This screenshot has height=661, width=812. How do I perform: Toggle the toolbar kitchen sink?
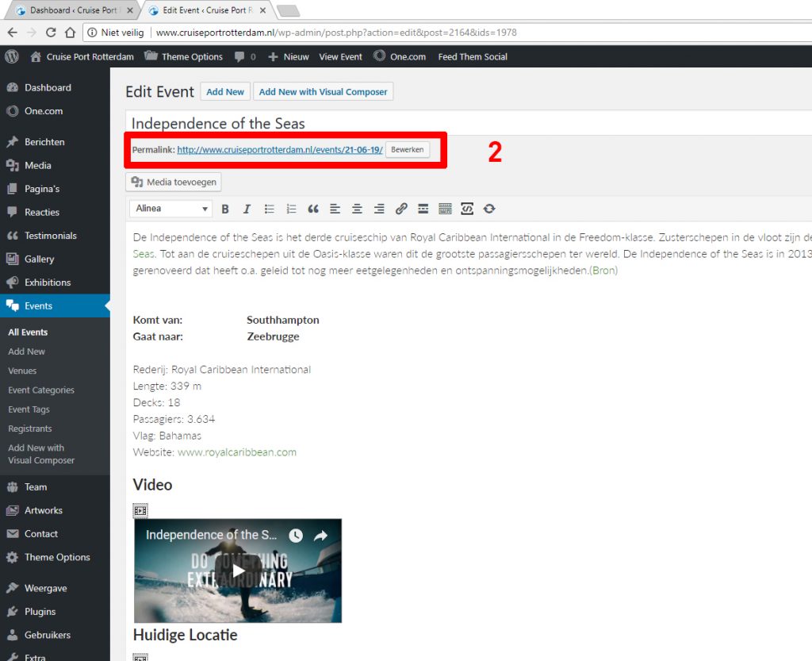point(445,209)
